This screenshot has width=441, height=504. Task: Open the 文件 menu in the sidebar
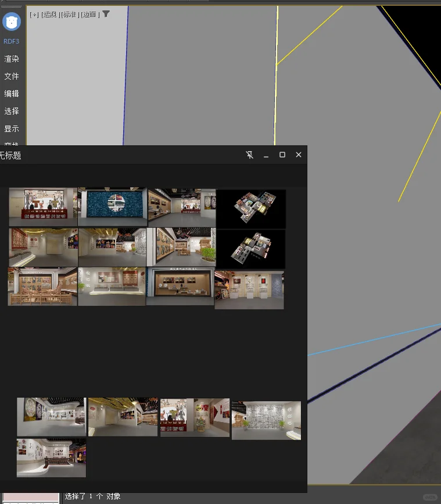tap(12, 76)
